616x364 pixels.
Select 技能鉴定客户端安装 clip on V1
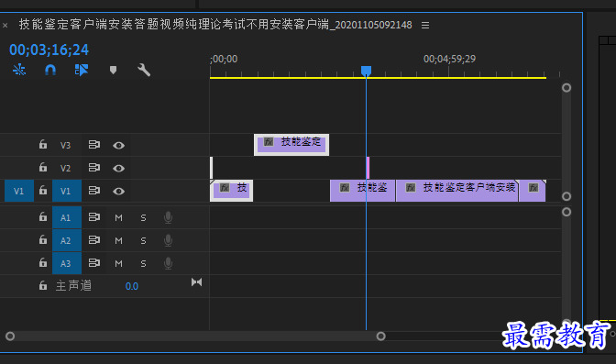coord(457,191)
